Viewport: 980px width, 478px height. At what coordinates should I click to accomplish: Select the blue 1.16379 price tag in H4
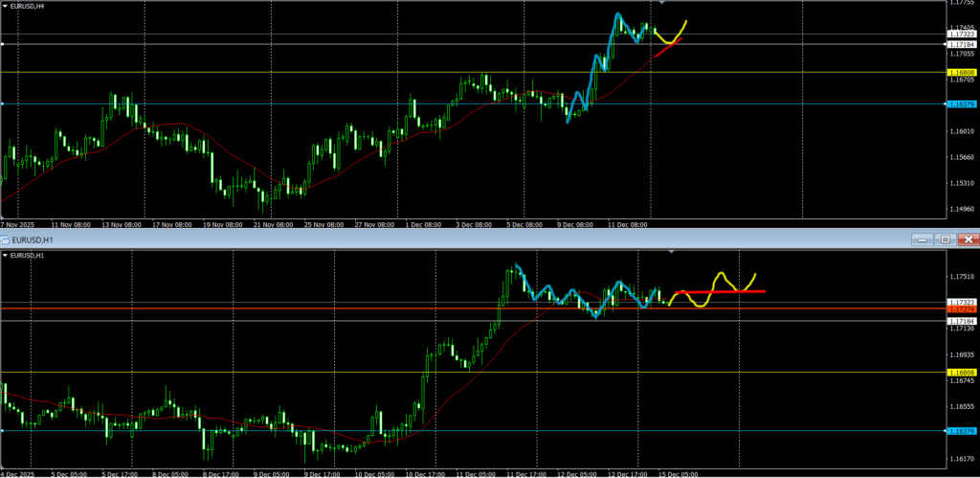(960, 103)
